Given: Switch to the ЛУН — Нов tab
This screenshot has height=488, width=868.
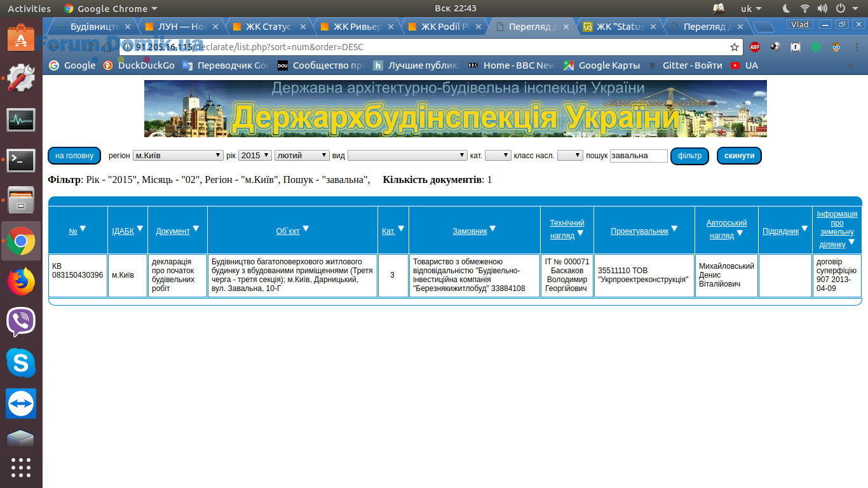Looking at the screenshot, I should coord(181,27).
